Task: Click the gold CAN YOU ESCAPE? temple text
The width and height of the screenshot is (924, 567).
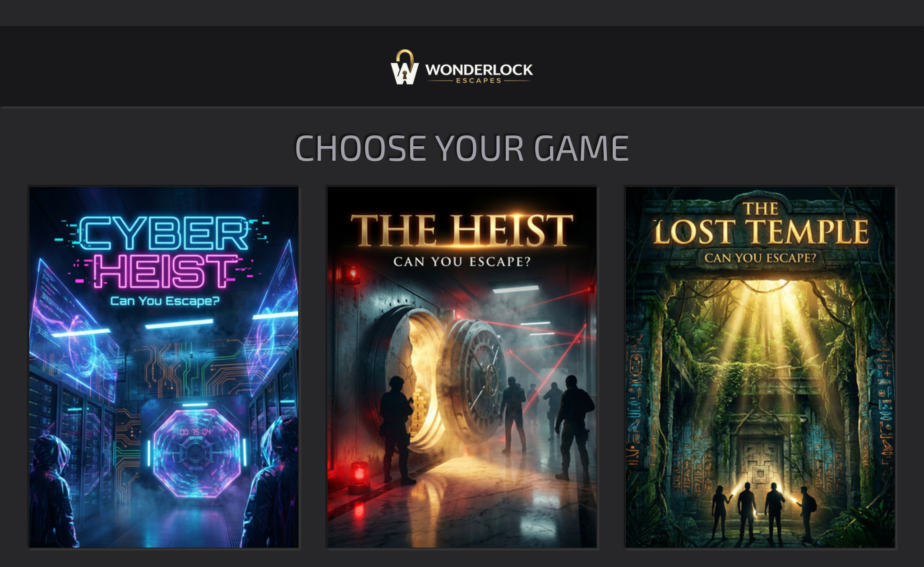Action: pyautogui.click(x=761, y=258)
